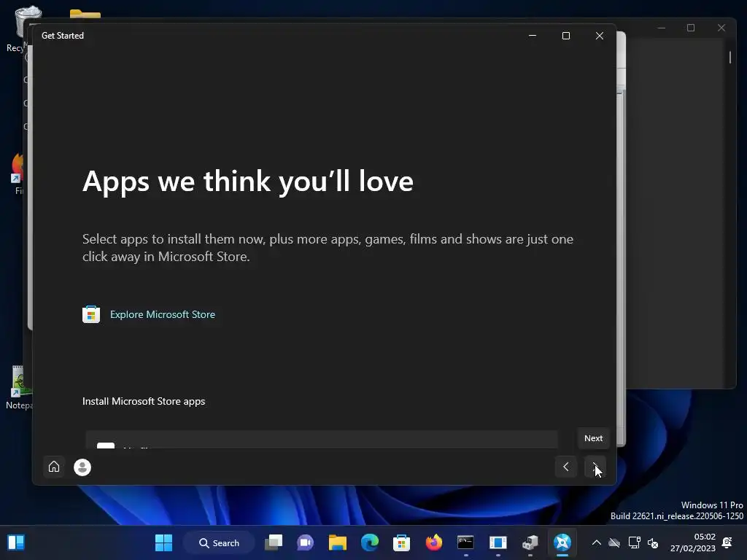
Task: Launch Microsoft Edge from the taskbar
Action: [370, 542]
